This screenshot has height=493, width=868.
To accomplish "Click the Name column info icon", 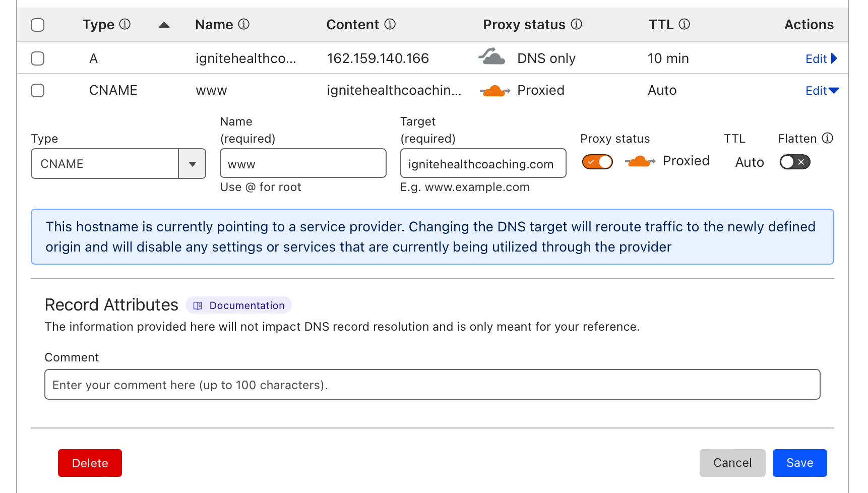I will pos(244,24).
